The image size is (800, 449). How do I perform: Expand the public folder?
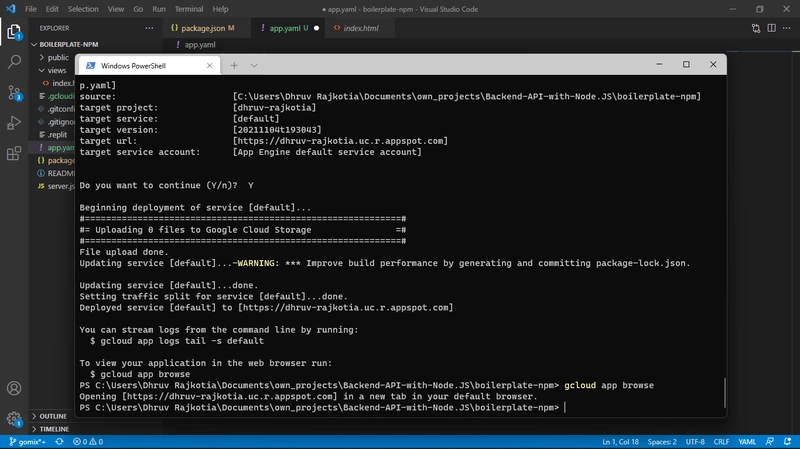(58, 58)
